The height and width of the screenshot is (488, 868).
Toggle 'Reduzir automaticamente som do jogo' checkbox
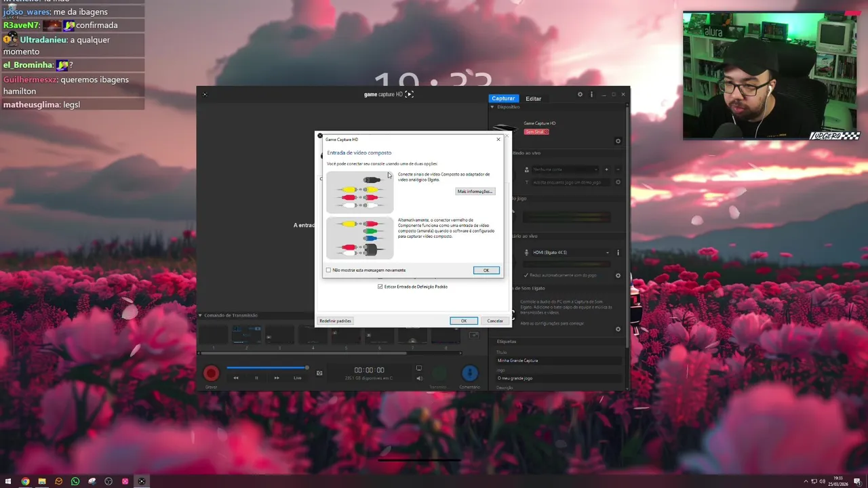[x=526, y=275]
